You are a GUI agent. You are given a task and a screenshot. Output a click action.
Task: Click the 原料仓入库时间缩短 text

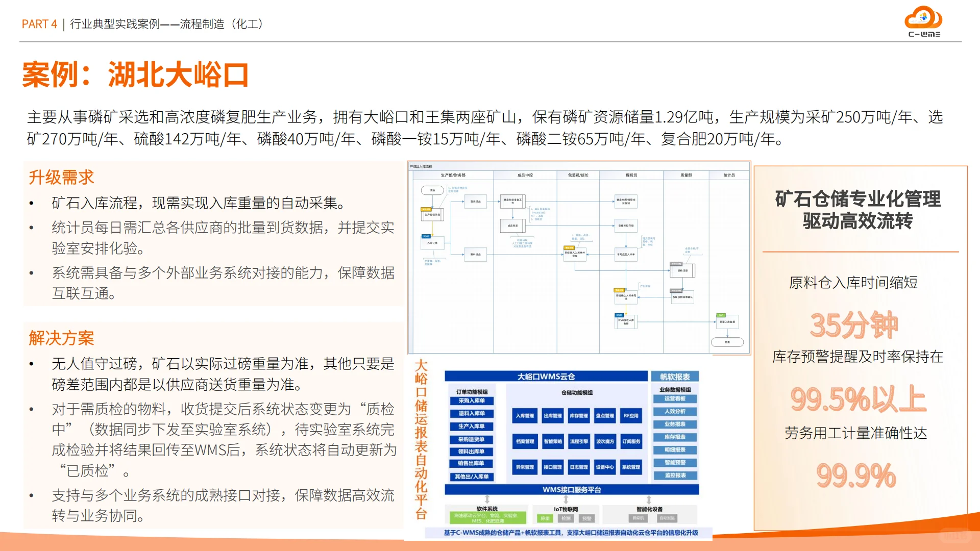[853, 282]
